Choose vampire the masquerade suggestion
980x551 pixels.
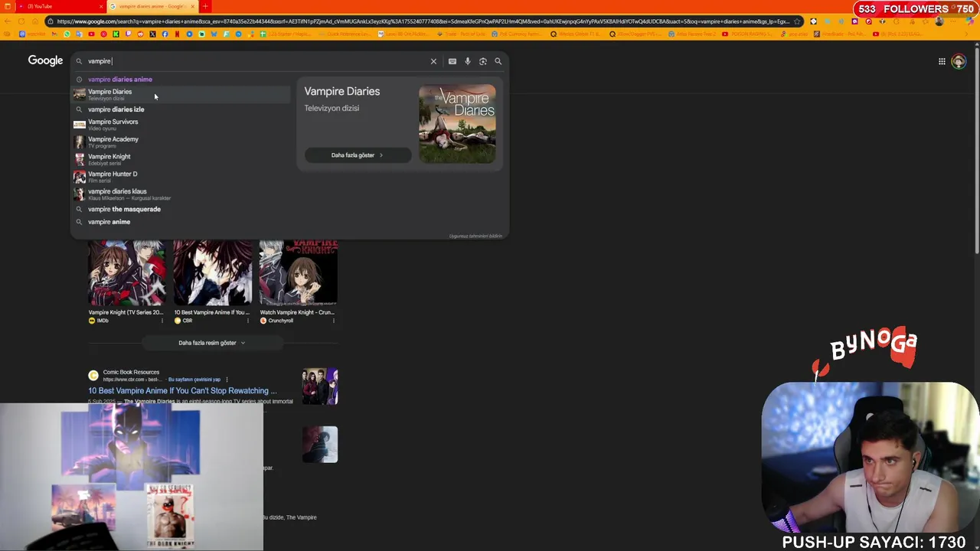[x=181, y=209]
